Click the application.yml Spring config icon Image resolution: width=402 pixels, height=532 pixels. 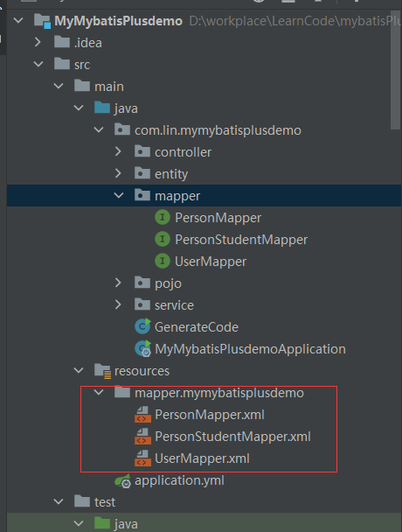tap(122, 480)
